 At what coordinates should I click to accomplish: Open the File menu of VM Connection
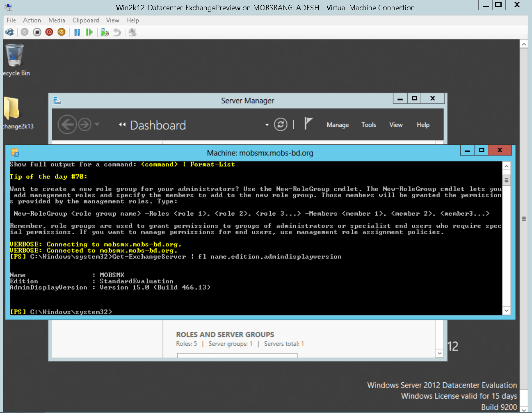[11, 20]
